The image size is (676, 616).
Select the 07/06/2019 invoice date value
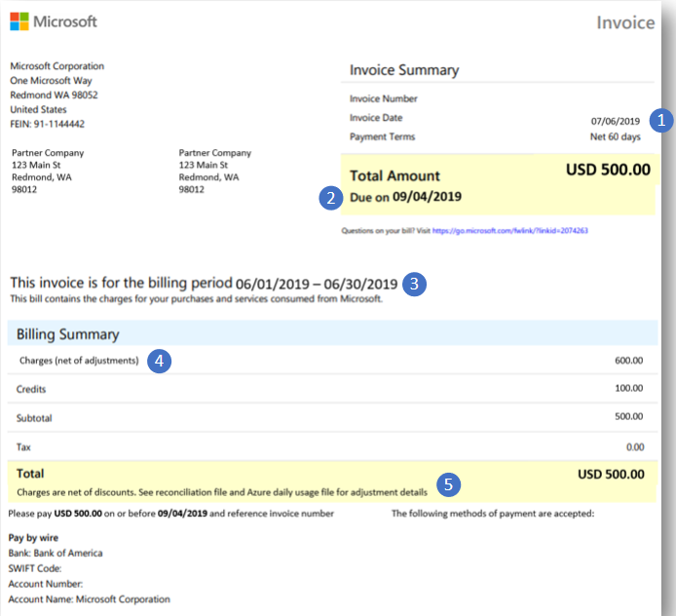[x=616, y=121]
